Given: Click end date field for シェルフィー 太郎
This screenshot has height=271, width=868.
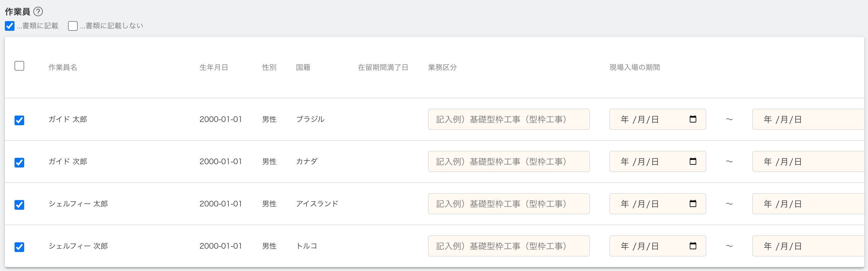Looking at the screenshot, I should (x=809, y=204).
